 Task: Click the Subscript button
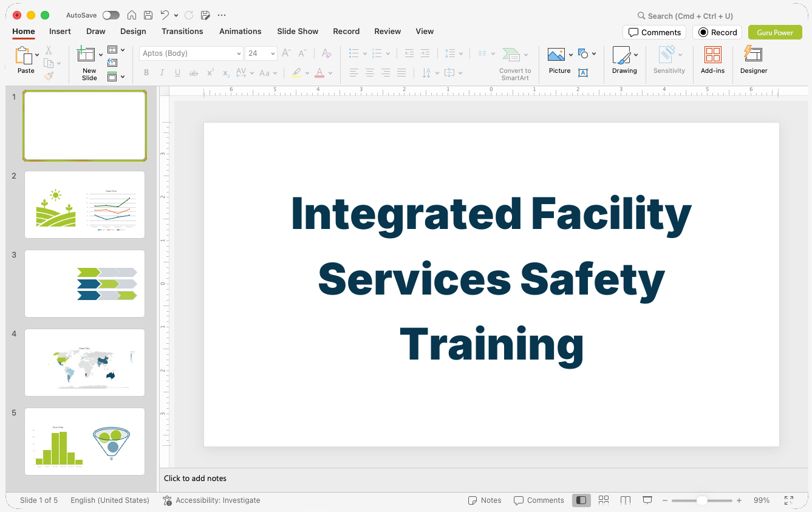pos(226,73)
